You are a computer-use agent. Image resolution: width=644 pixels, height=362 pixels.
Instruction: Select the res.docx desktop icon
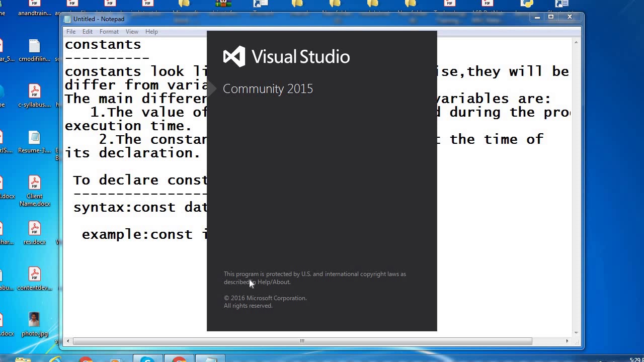35,234
